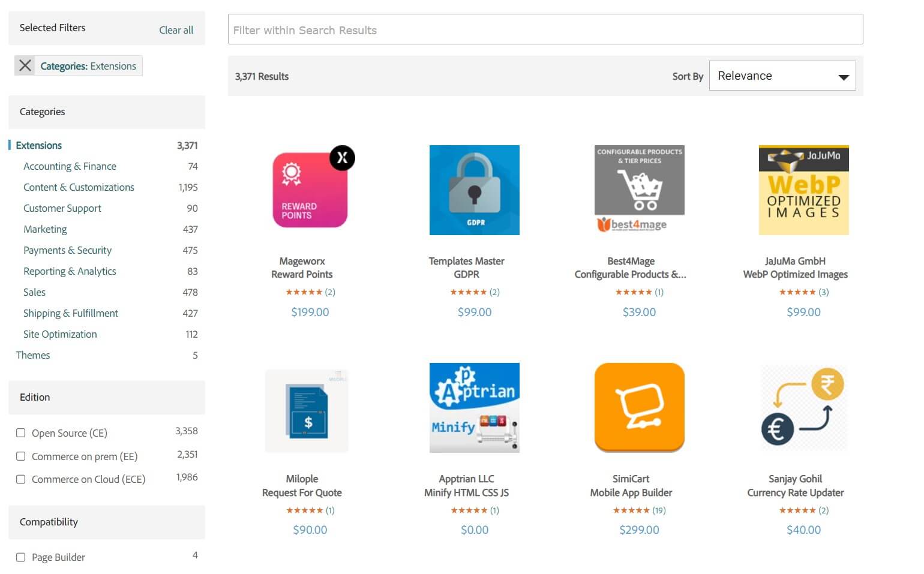The image size is (924, 574).
Task: Click the star rating for Mobile App Builder
Action: click(x=631, y=510)
